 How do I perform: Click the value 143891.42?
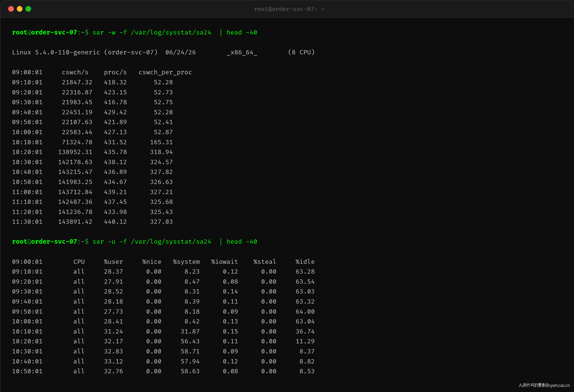pyautogui.click(x=75, y=222)
